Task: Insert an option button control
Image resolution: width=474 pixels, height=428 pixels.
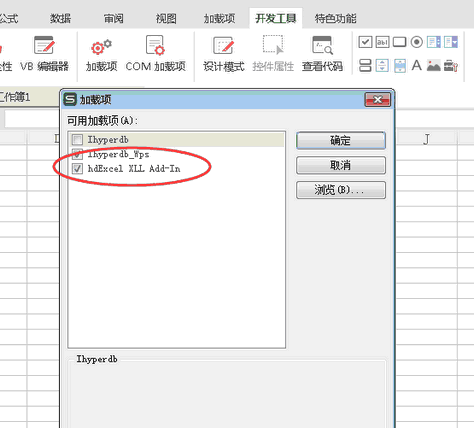Action: pos(416,42)
